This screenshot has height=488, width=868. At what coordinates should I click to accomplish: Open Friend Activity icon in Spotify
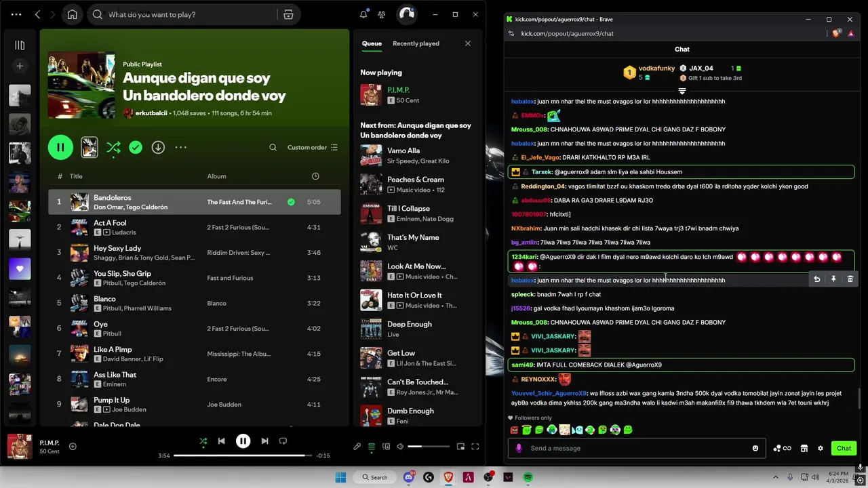click(x=382, y=14)
